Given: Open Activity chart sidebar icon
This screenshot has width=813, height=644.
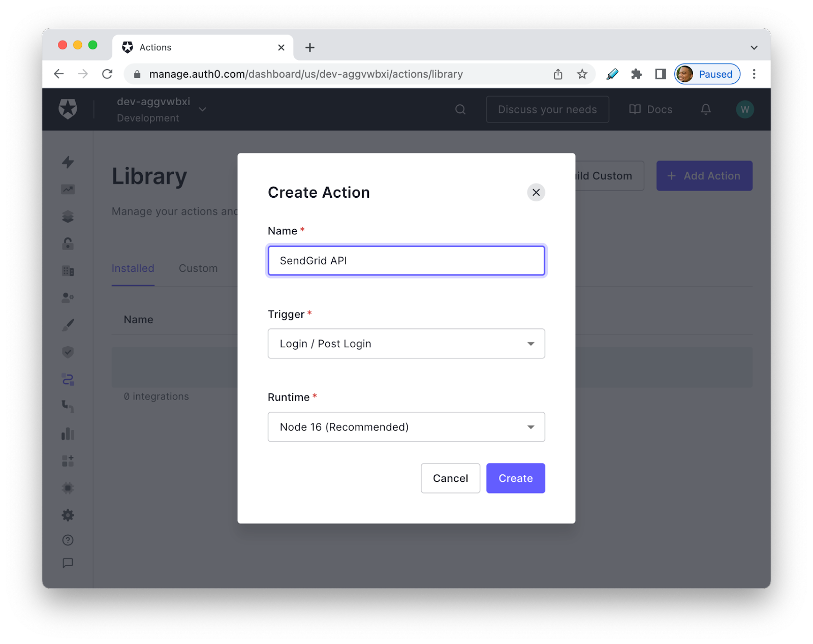Looking at the screenshot, I should 68,190.
